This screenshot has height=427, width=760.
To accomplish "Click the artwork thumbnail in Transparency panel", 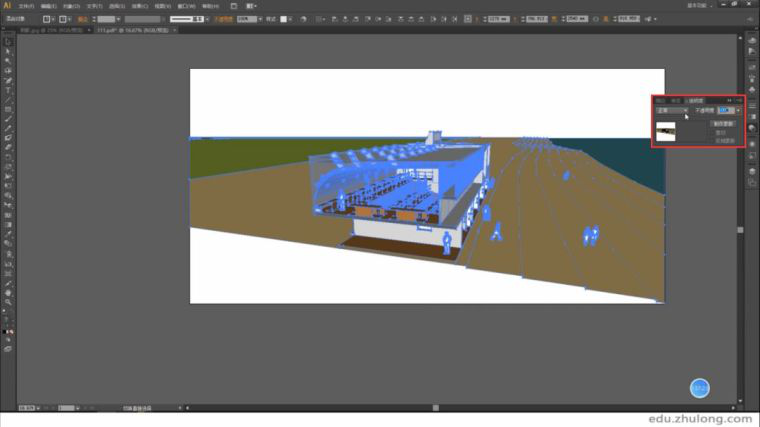I will pos(665,131).
